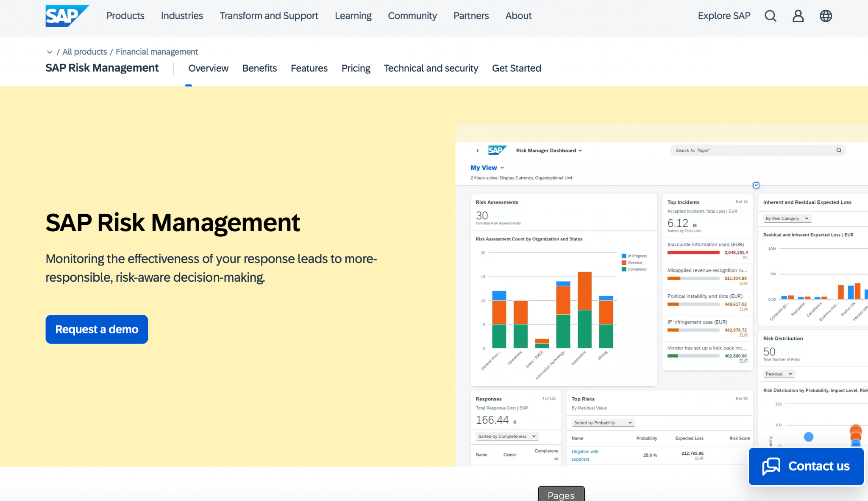Switch to the Pricing tab
The width and height of the screenshot is (868, 501).
[356, 68]
